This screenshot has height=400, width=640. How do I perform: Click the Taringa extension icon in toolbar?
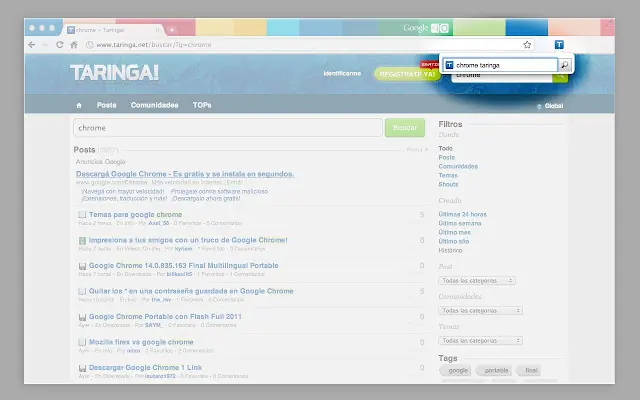point(559,44)
